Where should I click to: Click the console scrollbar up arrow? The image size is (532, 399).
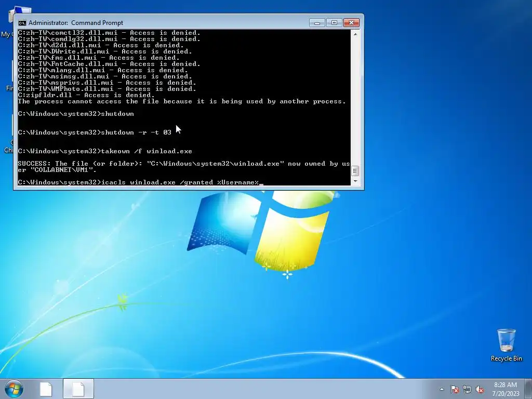[355, 34]
